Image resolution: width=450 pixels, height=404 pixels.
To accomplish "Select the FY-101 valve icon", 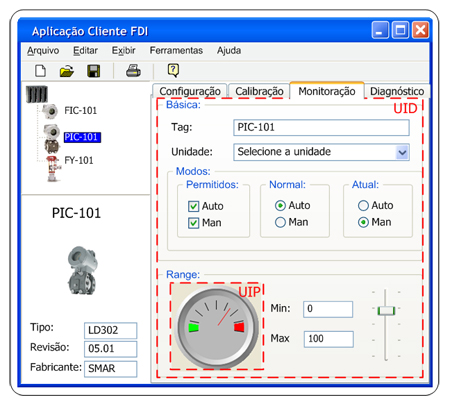I will (53, 169).
